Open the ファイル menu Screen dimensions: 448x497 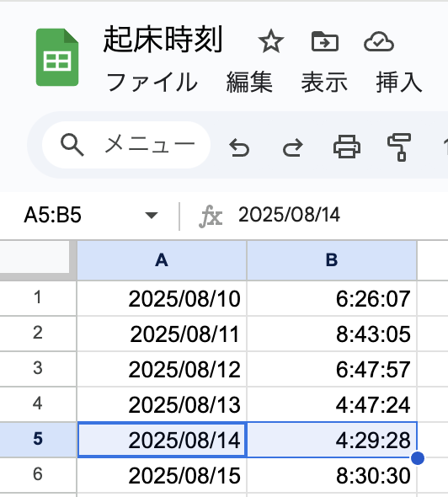[x=152, y=82]
